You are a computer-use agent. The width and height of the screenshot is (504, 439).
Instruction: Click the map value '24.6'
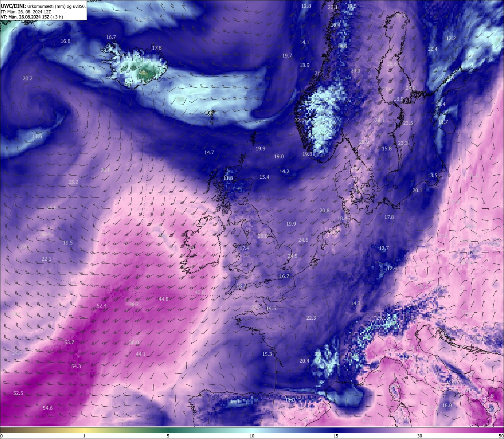click(x=303, y=240)
